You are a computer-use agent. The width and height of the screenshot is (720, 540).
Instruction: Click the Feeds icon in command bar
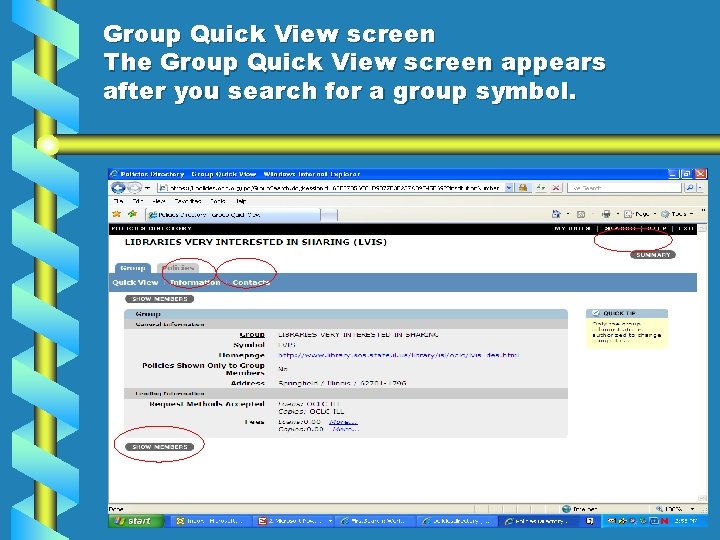pyautogui.click(x=581, y=214)
